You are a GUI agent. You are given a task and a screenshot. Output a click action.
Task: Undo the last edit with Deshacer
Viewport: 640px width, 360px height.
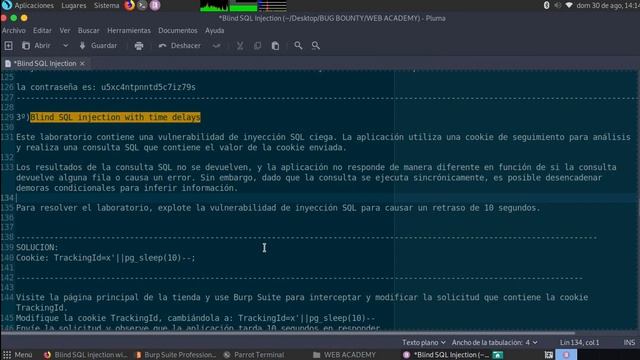(x=180, y=46)
